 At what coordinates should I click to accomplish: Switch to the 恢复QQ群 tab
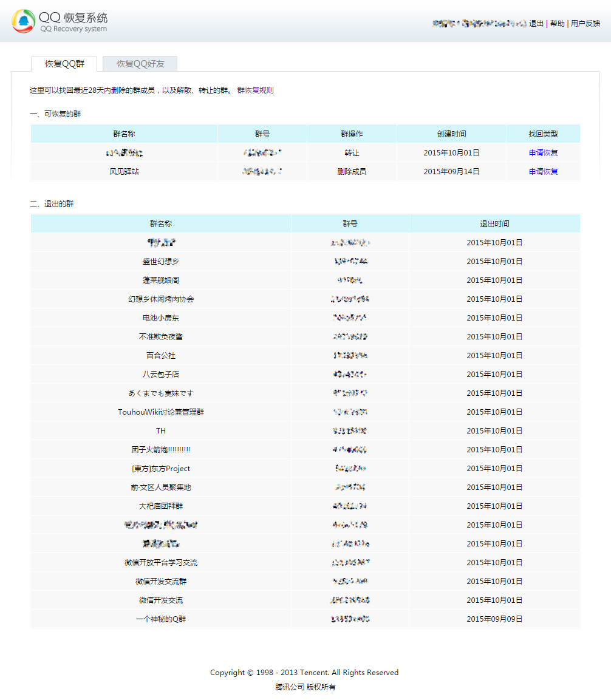pos(64,64)
